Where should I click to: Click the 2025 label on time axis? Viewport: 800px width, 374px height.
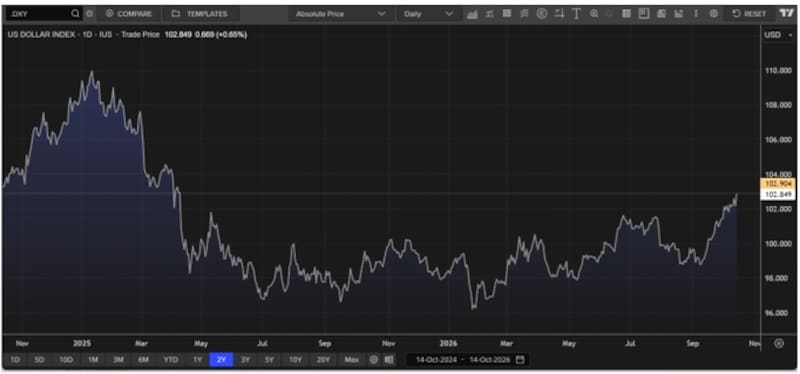82,343
